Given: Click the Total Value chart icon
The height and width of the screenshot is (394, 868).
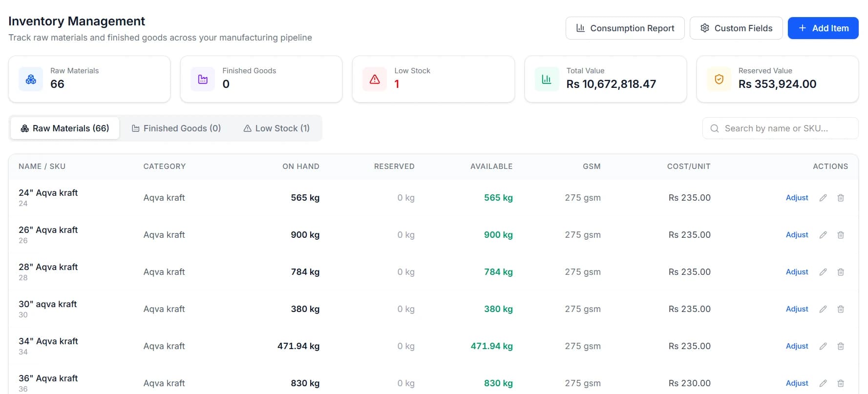Looking at the screenshot, I should [x=547, y=79].
